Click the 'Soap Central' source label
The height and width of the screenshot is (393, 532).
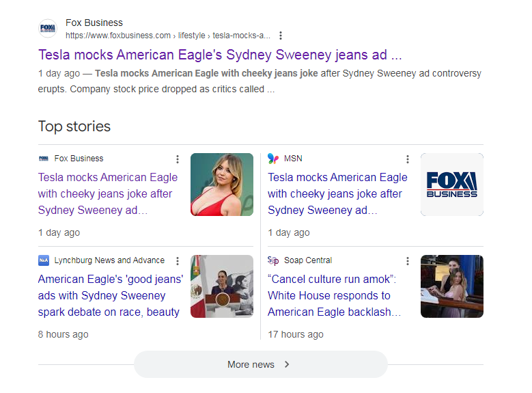pos(308,260)
